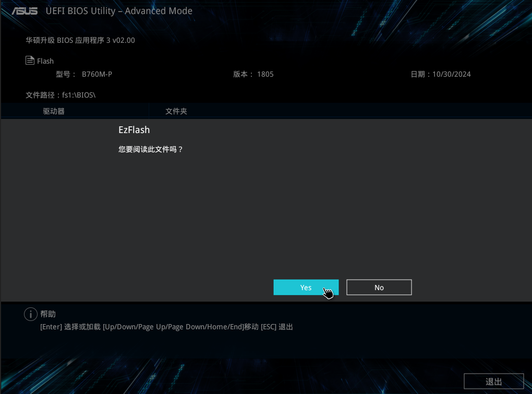This screenshot has width=532, height=394.
Task: Click the 文件路径 fs1:\BIOS\ path
Action: [x=61, y=95]
